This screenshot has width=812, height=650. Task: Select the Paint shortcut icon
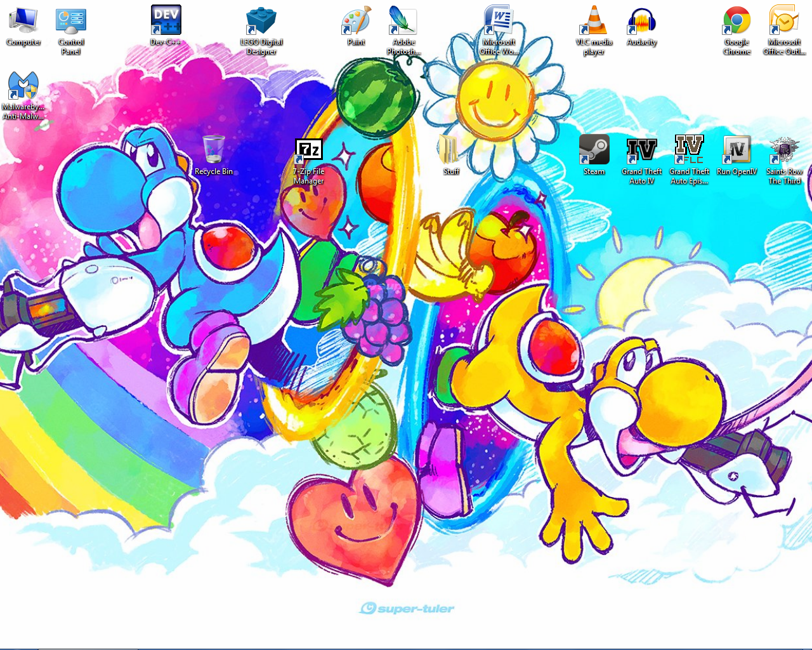(356, 22)
